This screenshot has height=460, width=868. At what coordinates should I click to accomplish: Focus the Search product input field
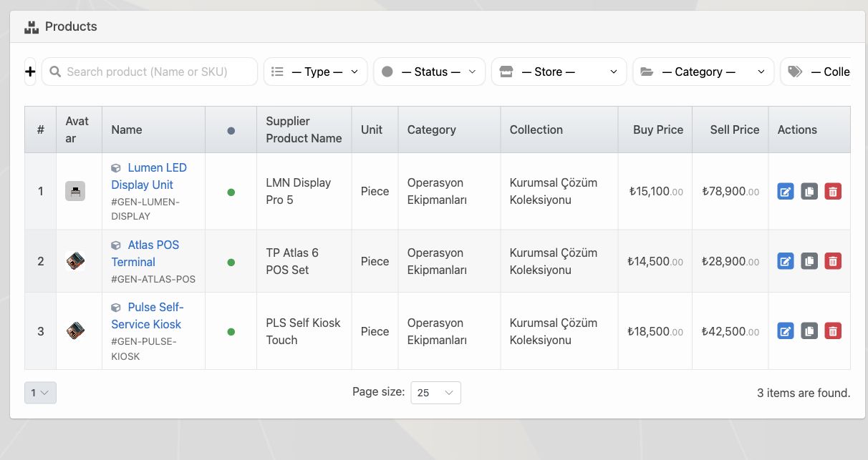click(150, 72)
